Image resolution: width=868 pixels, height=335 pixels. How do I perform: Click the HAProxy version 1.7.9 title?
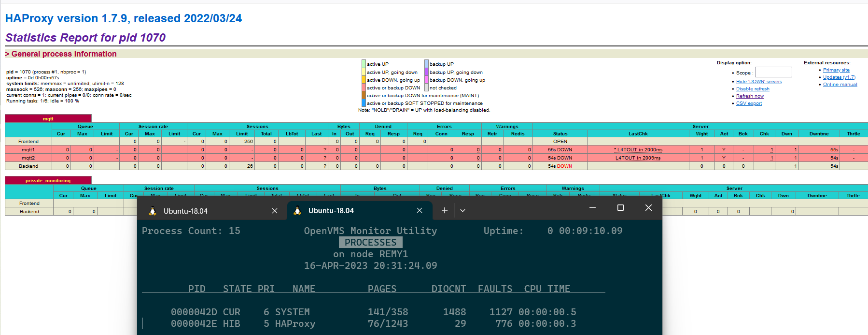coord(124,18)
